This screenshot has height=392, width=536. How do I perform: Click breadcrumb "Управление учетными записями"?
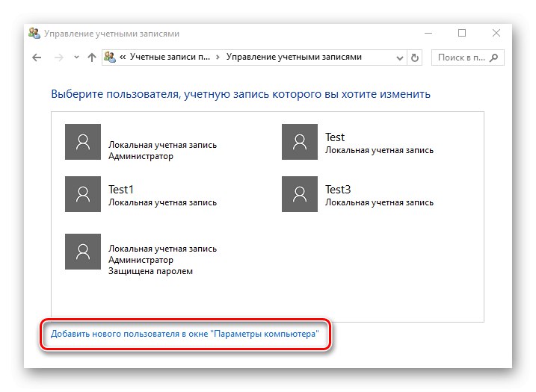[294, 57]
